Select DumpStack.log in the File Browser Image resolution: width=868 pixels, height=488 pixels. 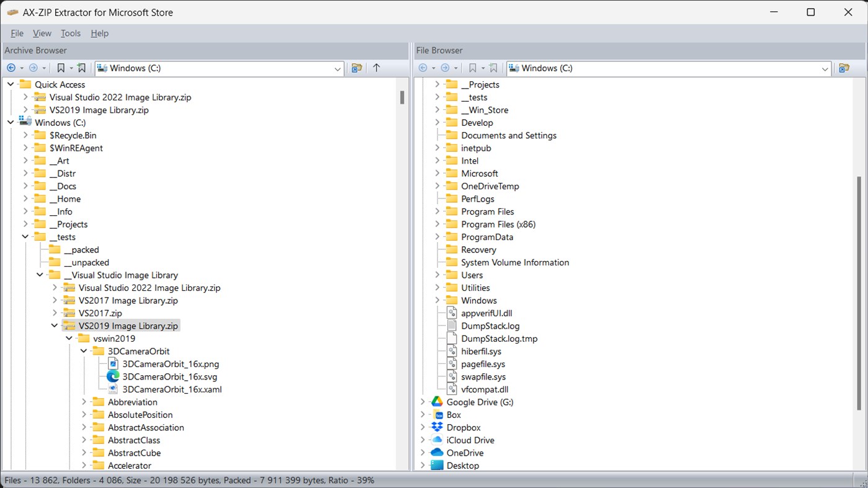[x=491, y=326]
